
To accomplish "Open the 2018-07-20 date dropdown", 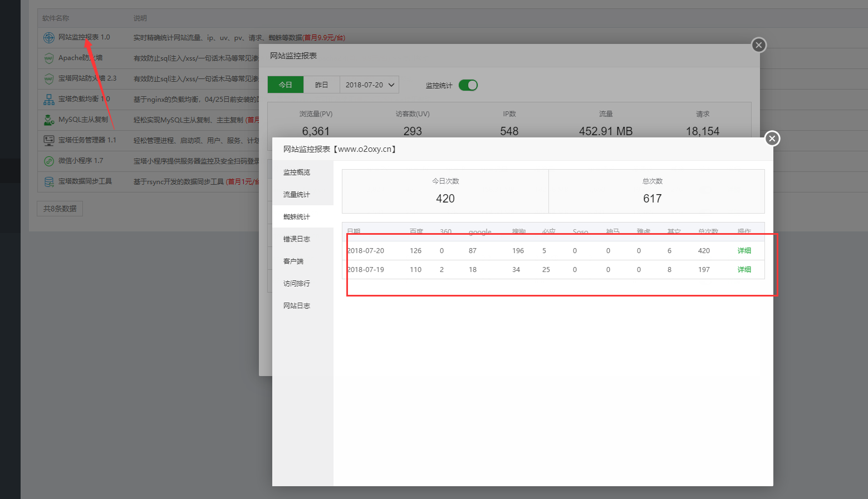I will click(369, 84).
